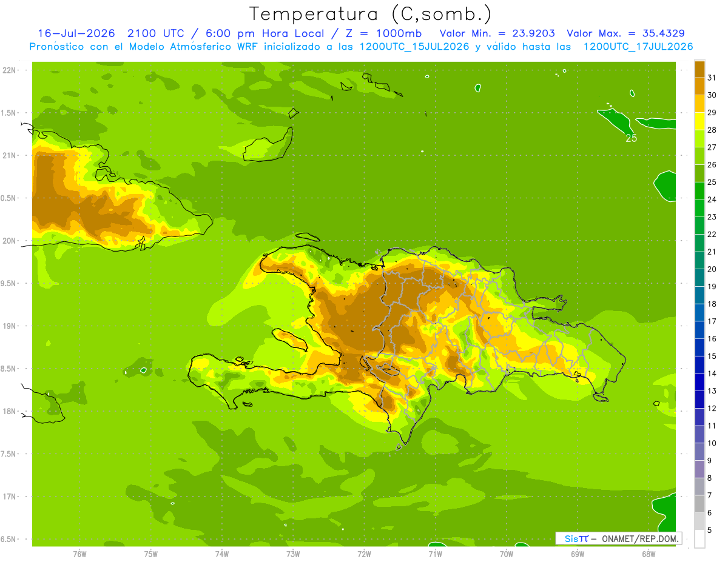
Task: Click the '20' colorbar label
Action: 712,269
